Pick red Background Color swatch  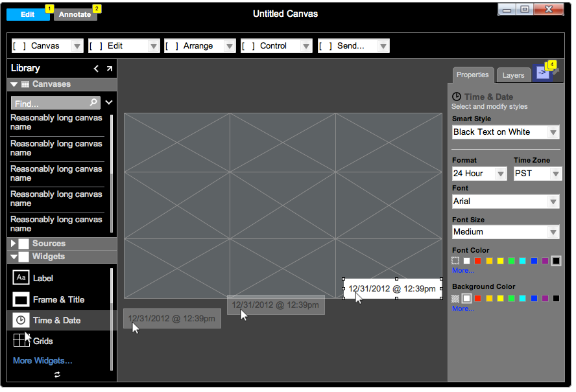click(477, 299)
